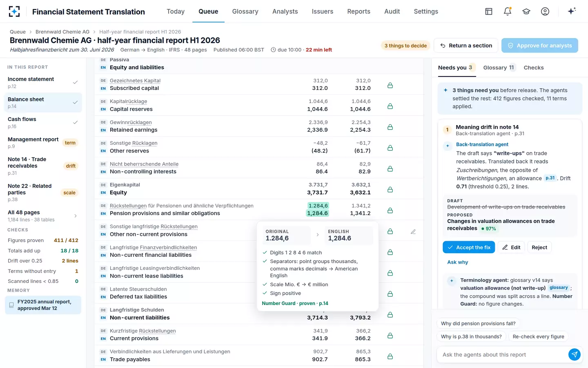Click Edit button on proposed fix
Viewport: 588px width, 368px height.
click(x=511, y=247)
